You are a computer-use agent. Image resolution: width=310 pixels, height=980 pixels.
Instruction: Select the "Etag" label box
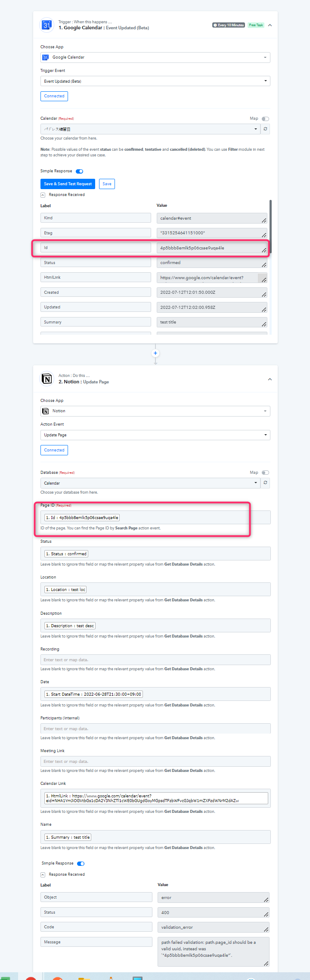[x=96, y=233]
